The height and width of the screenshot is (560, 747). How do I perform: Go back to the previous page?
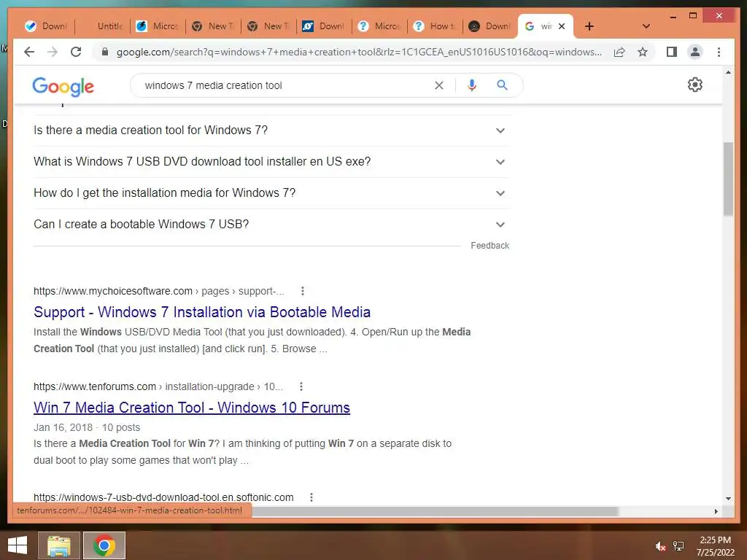pos(29,52)
